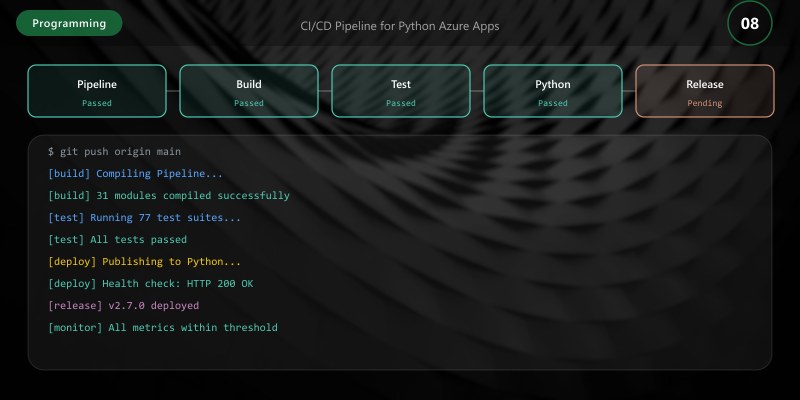Viewport: 800px width, 400px height.
Task: Click the Programming category badge
Action: (x=69, y=23)
